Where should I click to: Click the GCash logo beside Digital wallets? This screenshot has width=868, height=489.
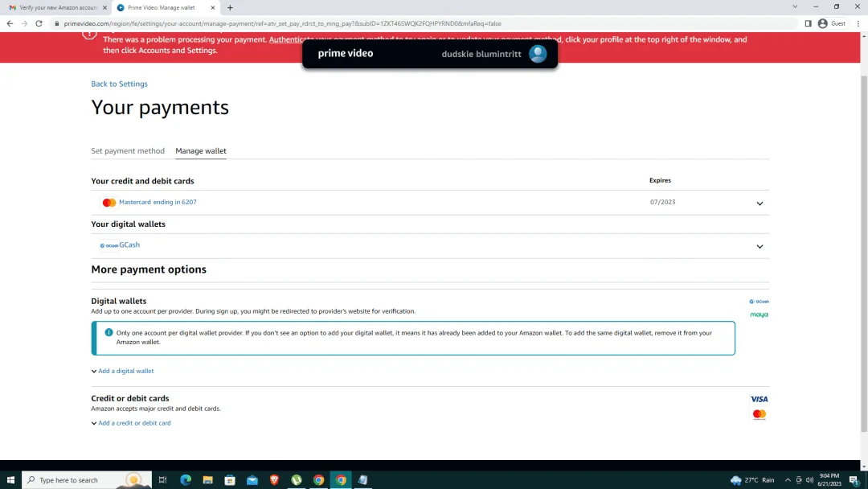pyautogui.click(x=759, y=302)
